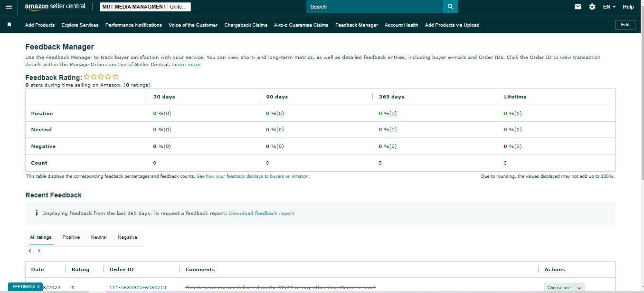Close the FEEDBACK floating tab
The height and width of the screenshot is (293, 644).
38,287
